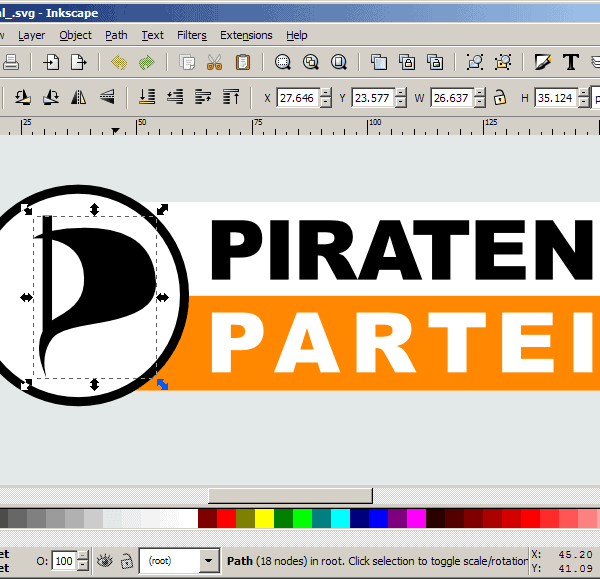Click the W width input field
Viewport: 600px width, 579px height.
pyautogui.click(x=453, y=98)
